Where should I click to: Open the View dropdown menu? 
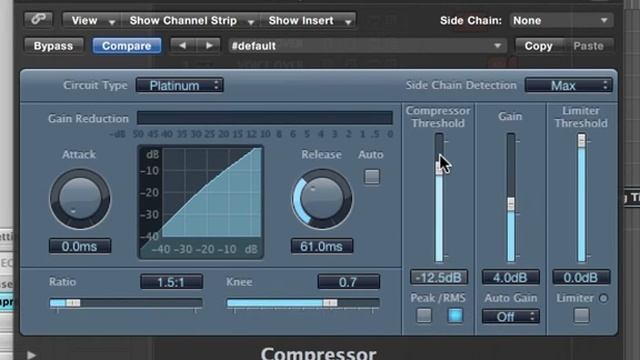[x=92, y=20]
